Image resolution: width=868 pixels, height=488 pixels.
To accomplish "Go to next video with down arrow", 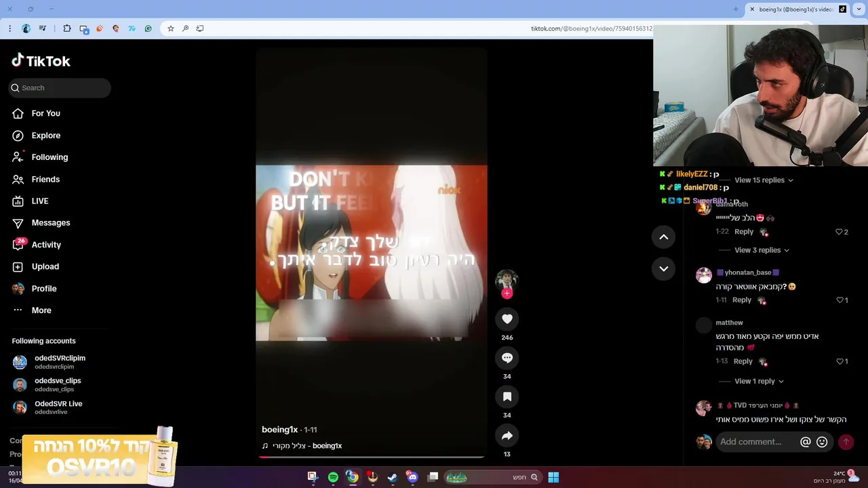I will point(664,268).
